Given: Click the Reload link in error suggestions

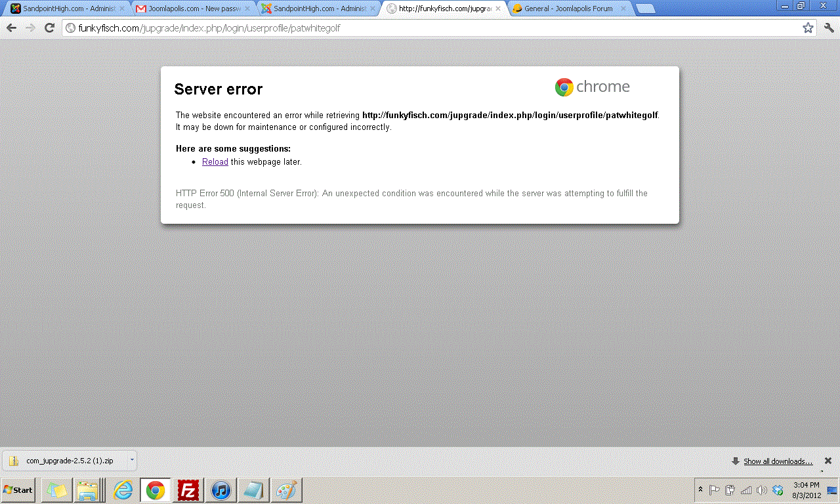Looking at the screenshot, I should click(x=215, y=162).
